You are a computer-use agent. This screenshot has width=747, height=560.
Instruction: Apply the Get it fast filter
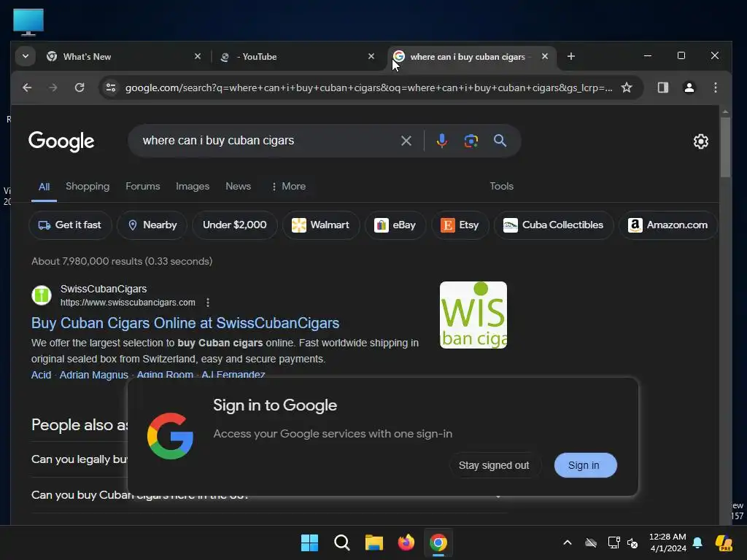click(x=70, y=225)
